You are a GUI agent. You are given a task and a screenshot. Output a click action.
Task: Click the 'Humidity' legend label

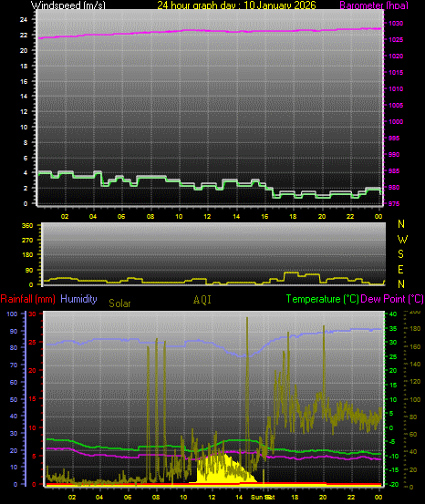(x=78, y=299)
